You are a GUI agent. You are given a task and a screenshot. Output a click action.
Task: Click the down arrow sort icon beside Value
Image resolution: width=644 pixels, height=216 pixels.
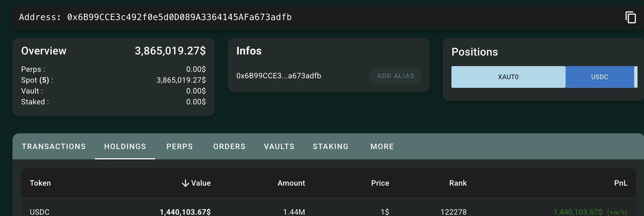click(185, 183)
